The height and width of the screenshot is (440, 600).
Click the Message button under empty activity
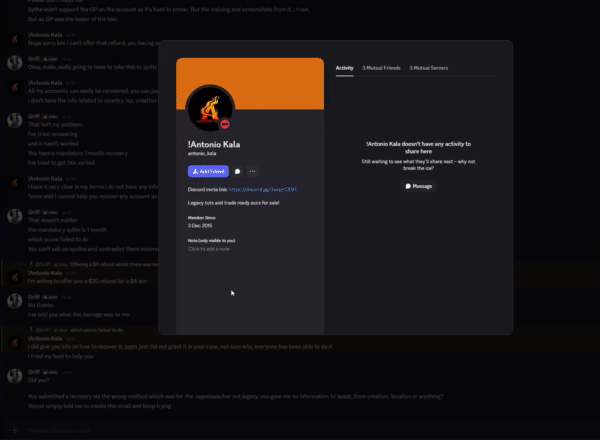tap(419, 186)
